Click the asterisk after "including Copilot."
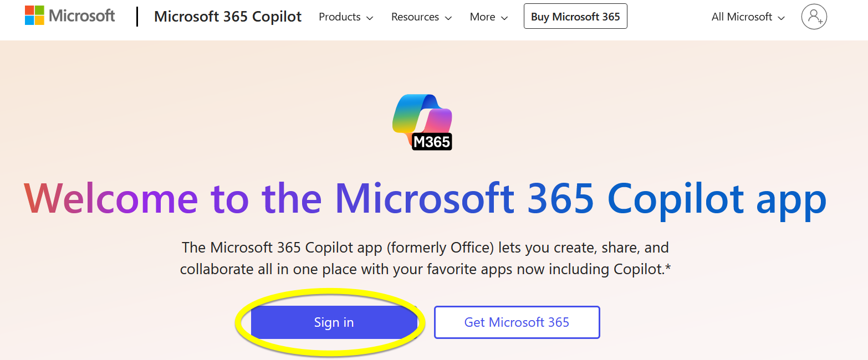 click(x=668, y=268)
